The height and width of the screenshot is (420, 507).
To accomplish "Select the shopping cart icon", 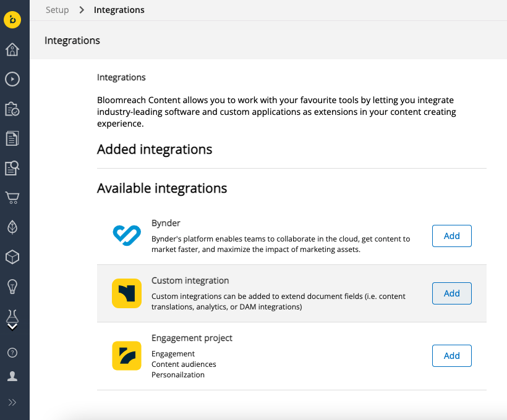I will (x=14, y=198).
